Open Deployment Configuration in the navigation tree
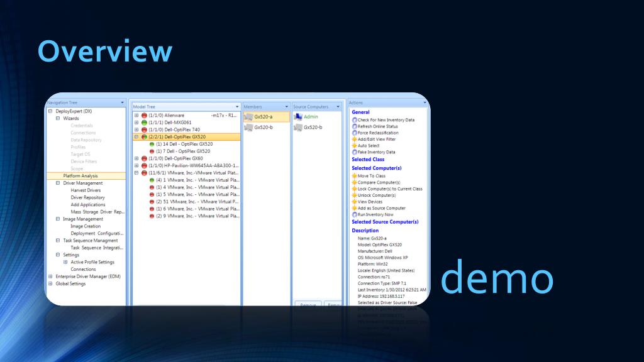The height and width of the screenshot is (362, 644). coord(97,233)
